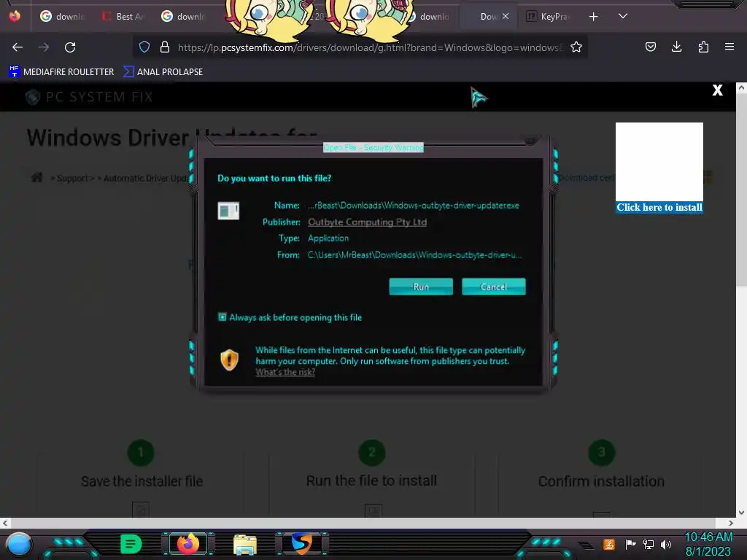
Task: Expand the list all tabs chevron
Action: (x=623, y=16)
